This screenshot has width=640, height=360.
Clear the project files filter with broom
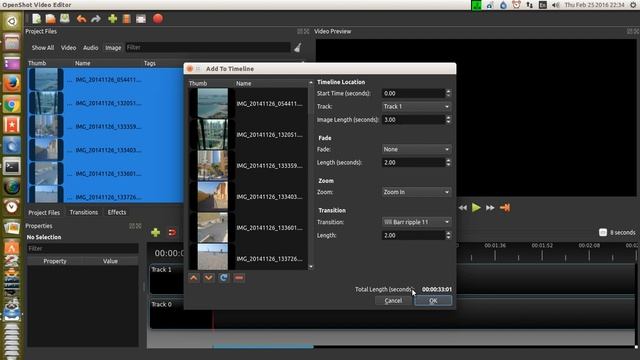tap(298, 48)
